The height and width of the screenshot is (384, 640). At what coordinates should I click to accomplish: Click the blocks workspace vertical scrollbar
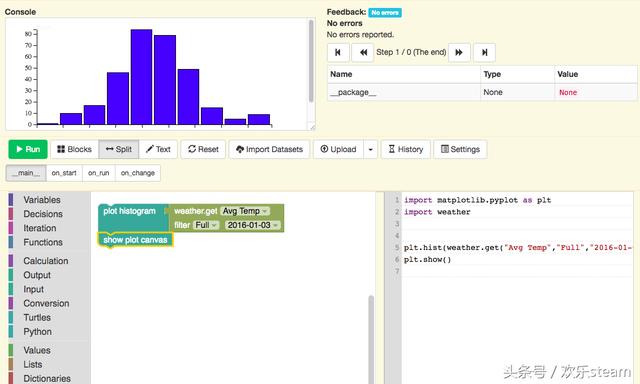[x=371, y=339]
